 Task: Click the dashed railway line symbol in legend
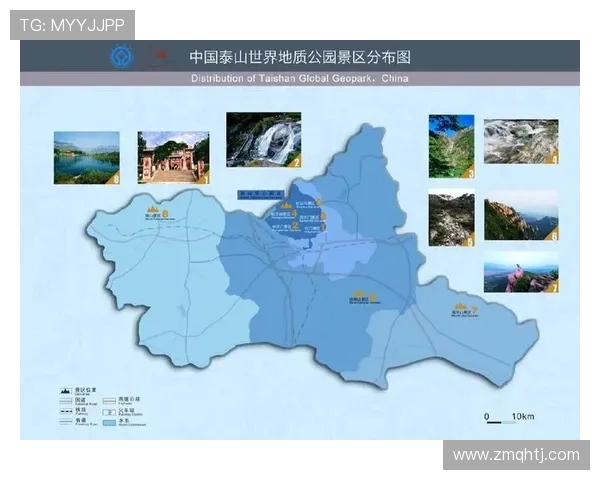coord(66,411)
